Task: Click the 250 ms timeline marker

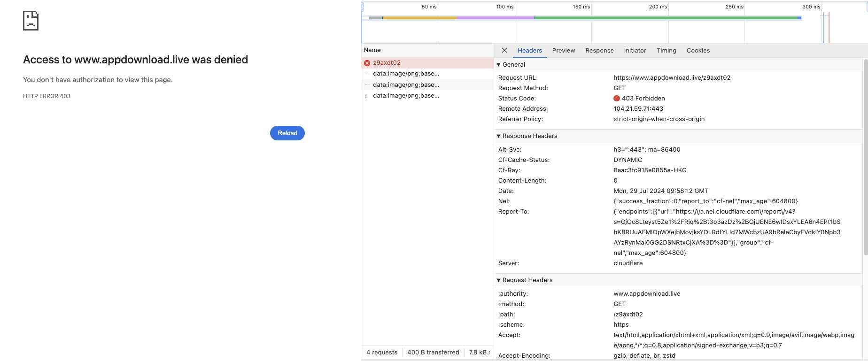Action: click(x=735, y=7)
